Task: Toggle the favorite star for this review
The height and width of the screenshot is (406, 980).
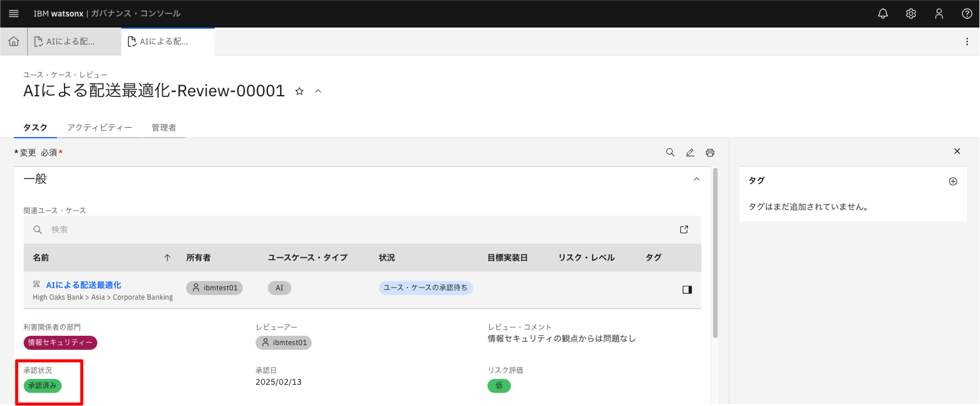Action: [x=299, y=91]
